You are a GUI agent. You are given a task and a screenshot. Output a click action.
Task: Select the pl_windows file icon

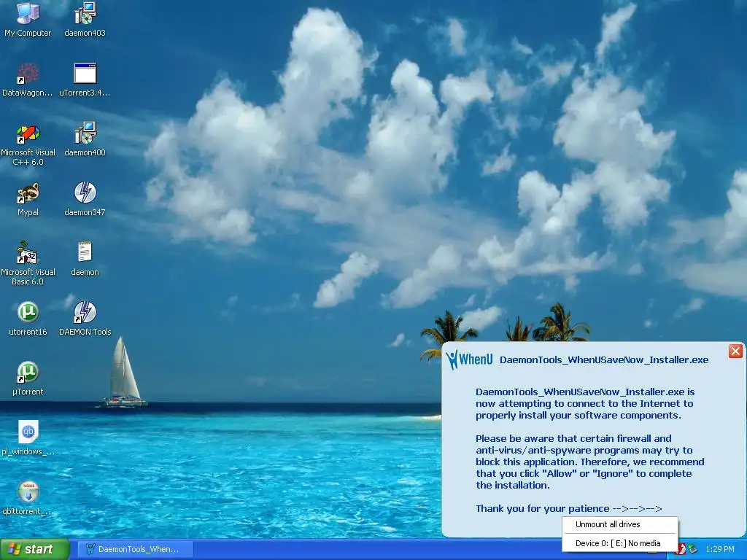point(28,438)
